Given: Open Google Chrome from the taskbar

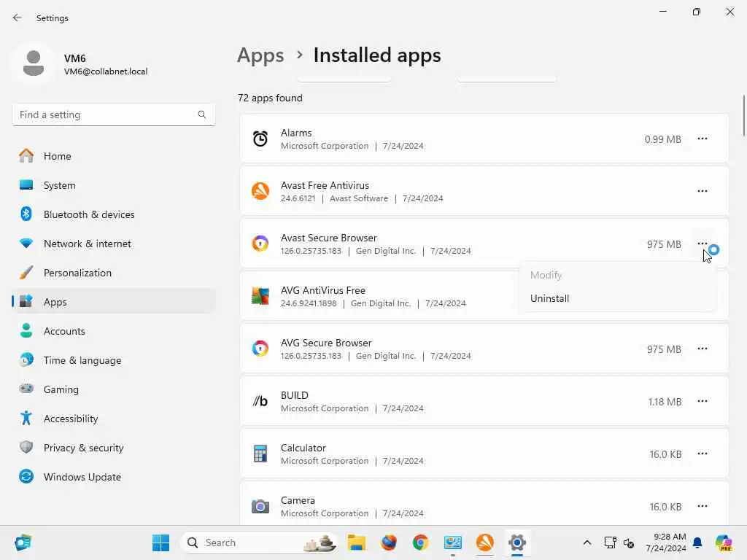Looking at the screenshot, I should click(x=420, y=542).
